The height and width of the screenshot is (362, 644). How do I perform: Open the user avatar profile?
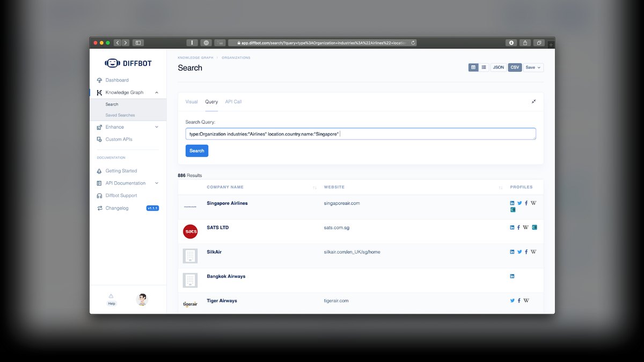point(142,300)
